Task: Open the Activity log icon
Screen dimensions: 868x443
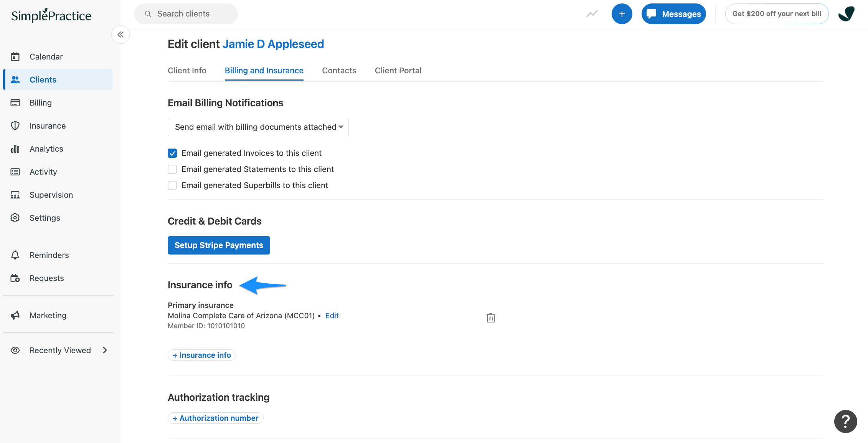Action: coord(15,172)
